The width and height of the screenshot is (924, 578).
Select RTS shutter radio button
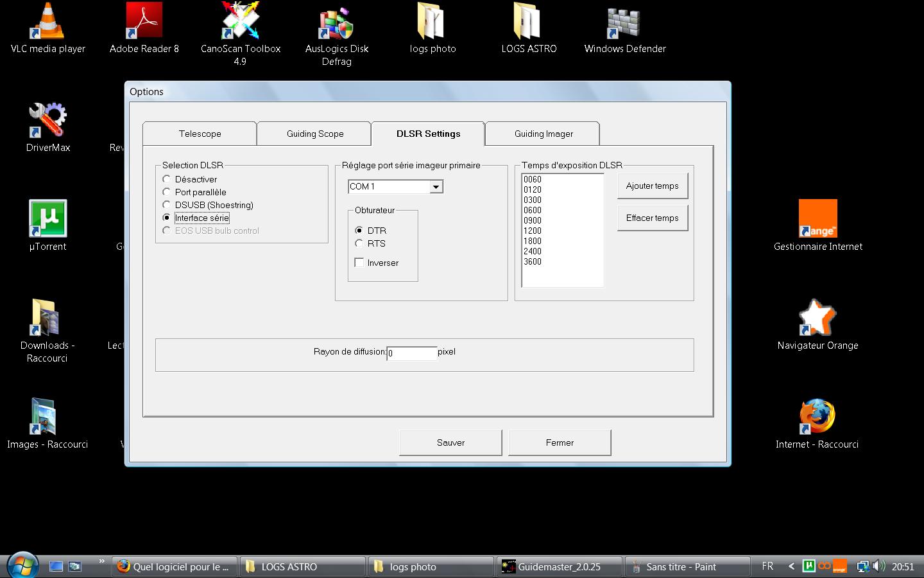359,243
